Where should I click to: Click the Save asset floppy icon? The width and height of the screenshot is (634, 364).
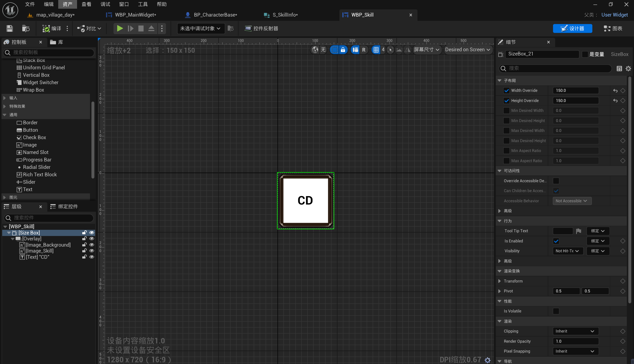pyautogui.click(x=9, y=28)
